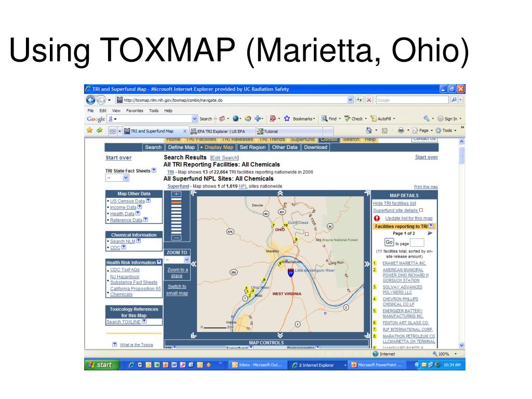Click the Favorites Center star icon
Screen dimensions: 532x399
click(x=89, y=130)
